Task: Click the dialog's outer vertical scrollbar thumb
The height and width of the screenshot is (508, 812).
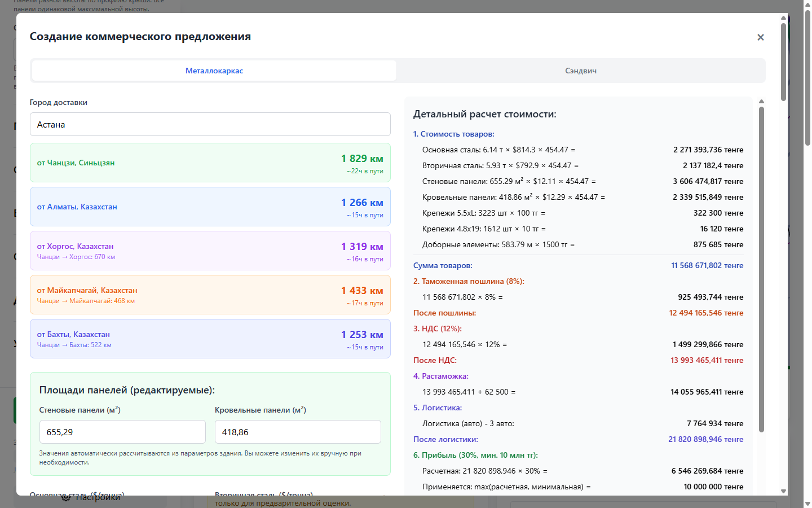Action: [783, 62]
